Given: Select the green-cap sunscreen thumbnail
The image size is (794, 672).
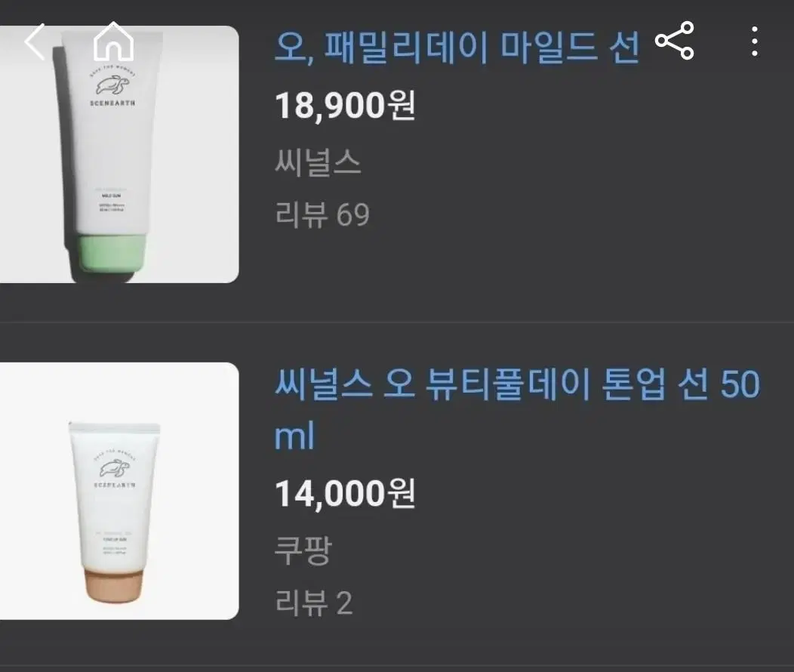Looking at the screenshot, I should [x=119, y=155].
